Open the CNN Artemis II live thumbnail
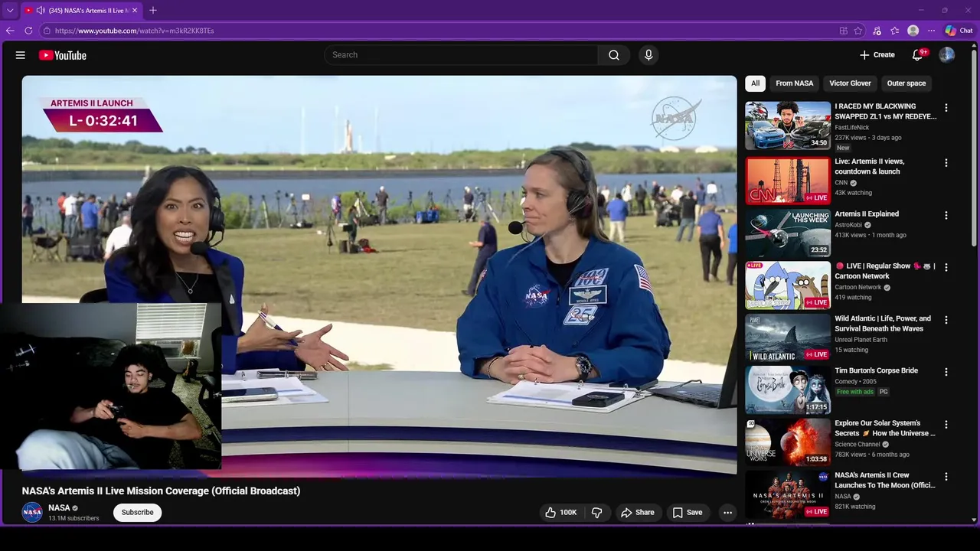This screenshot has width=980, height=551. [788, 181]
